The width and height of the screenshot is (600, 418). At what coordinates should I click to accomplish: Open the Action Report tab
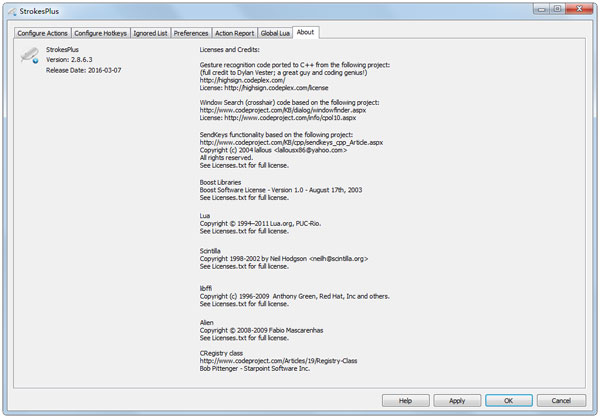click(234, 33)
